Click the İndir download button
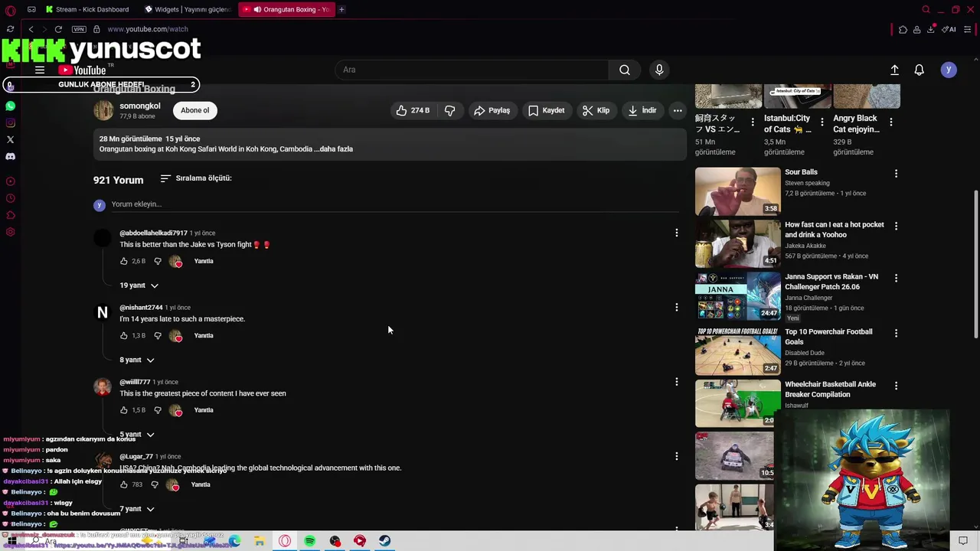This screenshot has width=980, height=551. pyautogui.click(x=642, y=110)
